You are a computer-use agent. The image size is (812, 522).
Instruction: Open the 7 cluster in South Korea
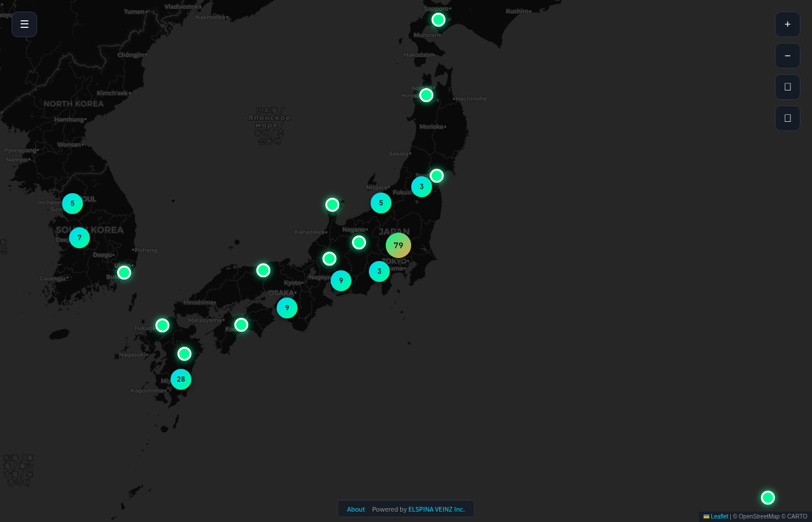(79, 238)
